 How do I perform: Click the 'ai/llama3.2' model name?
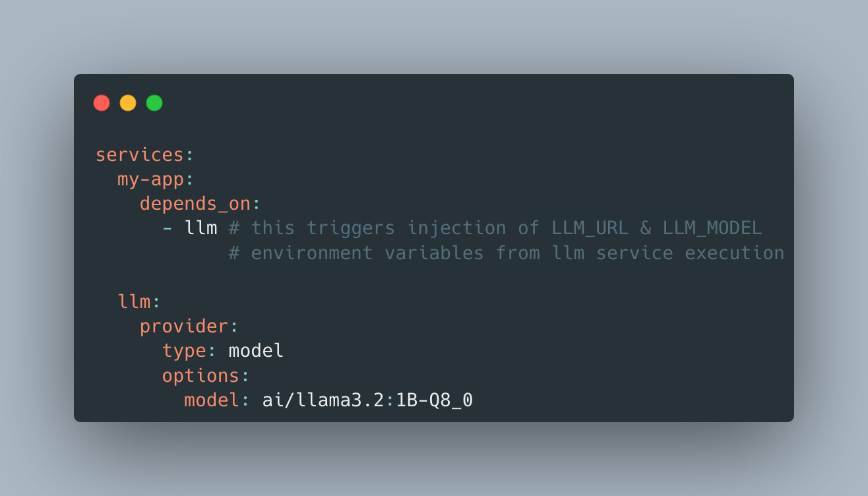point(323,400)
